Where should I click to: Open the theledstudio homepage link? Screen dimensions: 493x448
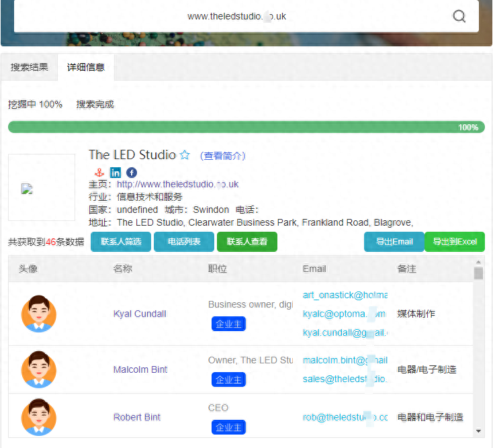click(177, 184)
